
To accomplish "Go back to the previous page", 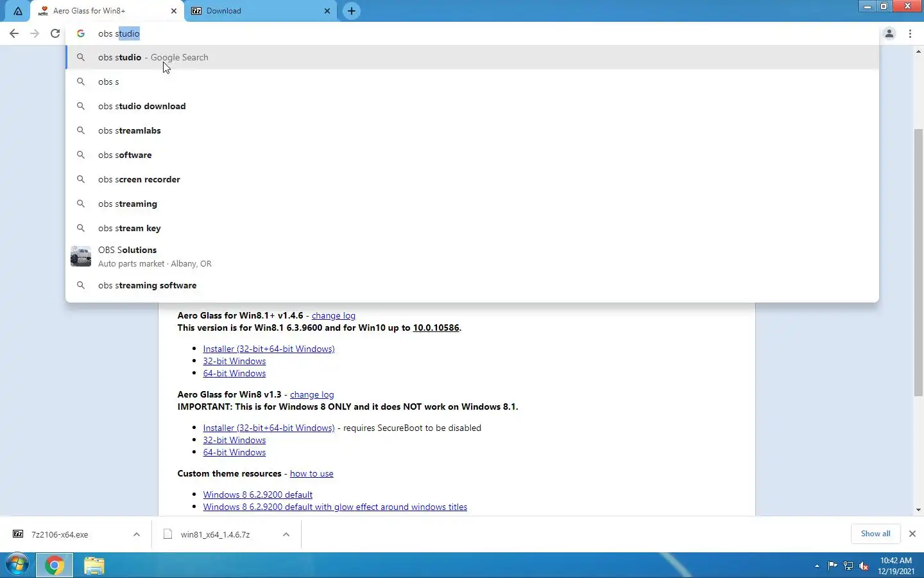I will [x=14, y=33].
